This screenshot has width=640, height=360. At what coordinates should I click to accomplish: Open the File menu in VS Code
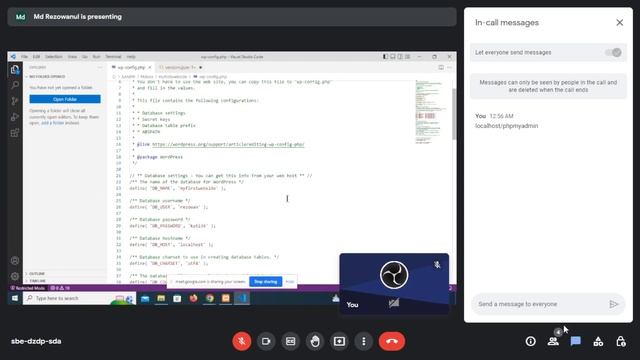pos(24,57)
